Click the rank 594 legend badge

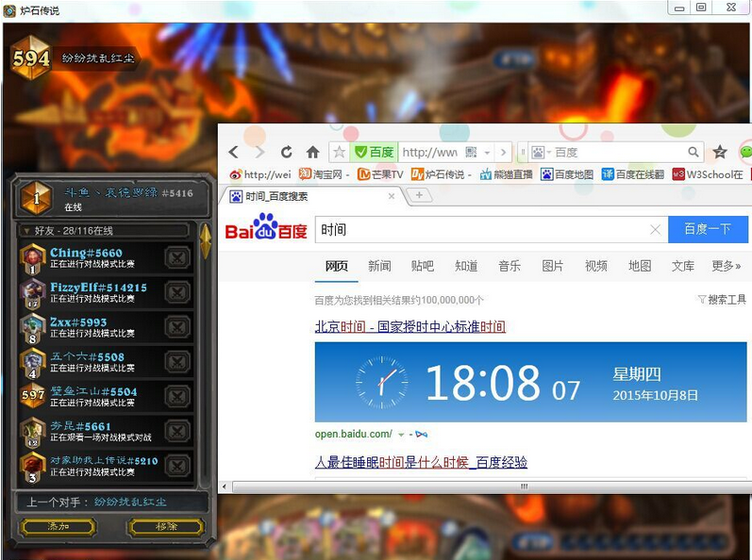click(31, 58)
